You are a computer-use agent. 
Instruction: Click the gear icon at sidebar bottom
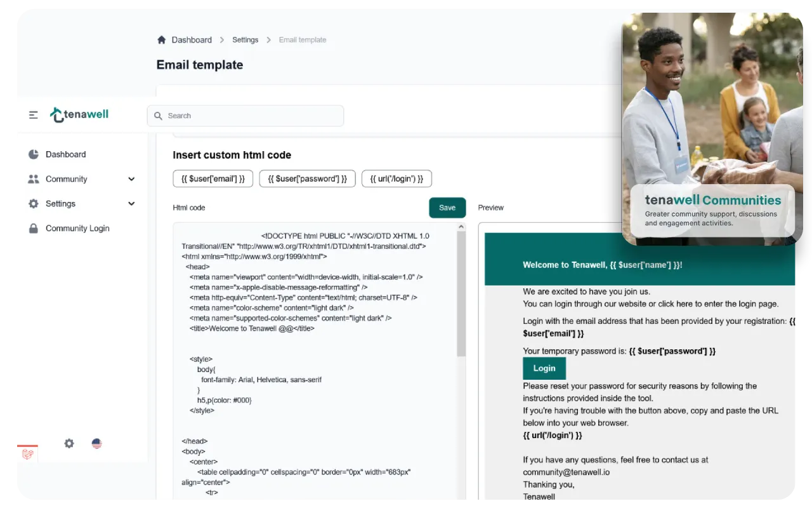69,443
